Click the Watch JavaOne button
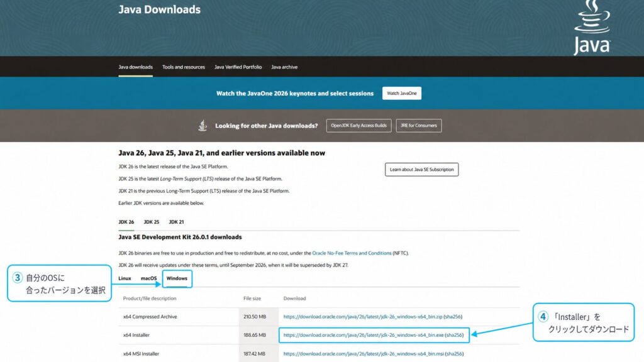This screenshot has height=362, width=644. click(402, 93)
